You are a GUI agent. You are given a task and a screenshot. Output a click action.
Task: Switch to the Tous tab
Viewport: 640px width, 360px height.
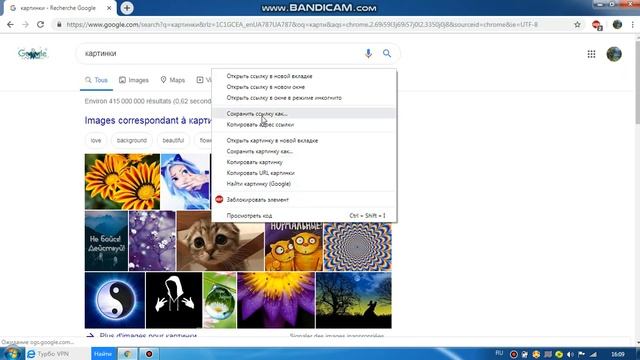96,80
